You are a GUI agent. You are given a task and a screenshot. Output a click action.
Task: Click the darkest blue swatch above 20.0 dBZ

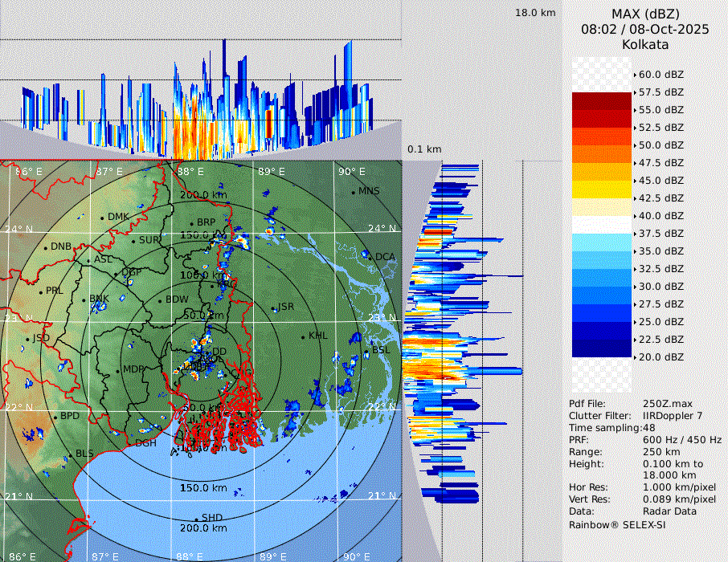[x=602, y=348]
